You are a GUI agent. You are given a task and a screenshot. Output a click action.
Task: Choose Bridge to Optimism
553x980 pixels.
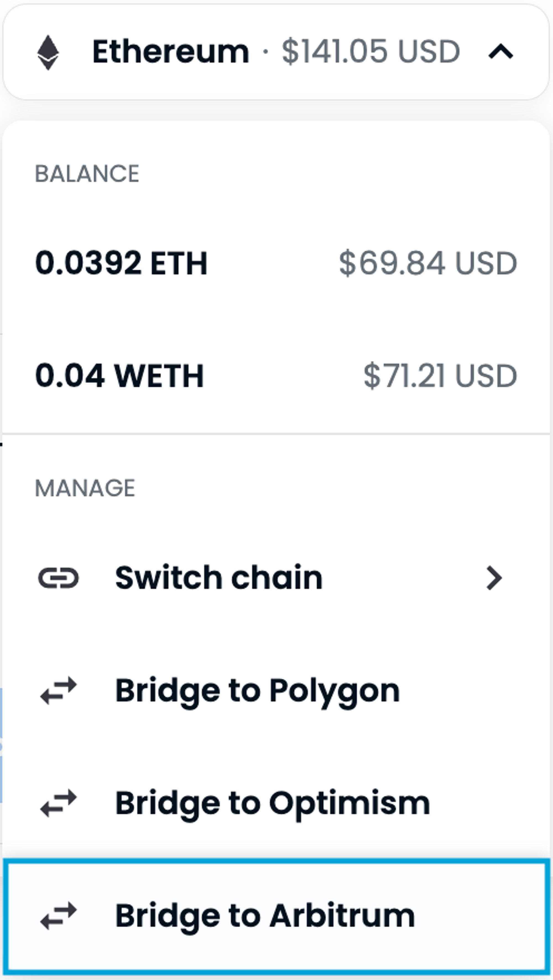tap(273, 803)
